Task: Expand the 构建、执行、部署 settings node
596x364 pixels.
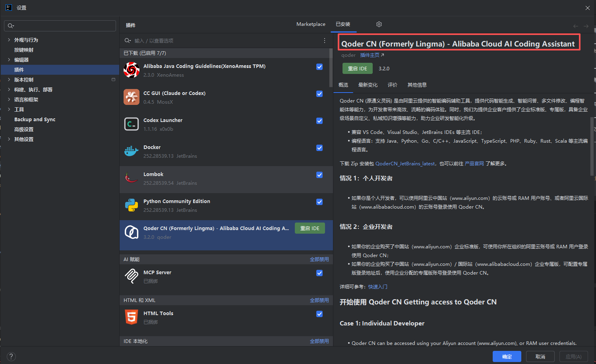Action: [9, 89]
